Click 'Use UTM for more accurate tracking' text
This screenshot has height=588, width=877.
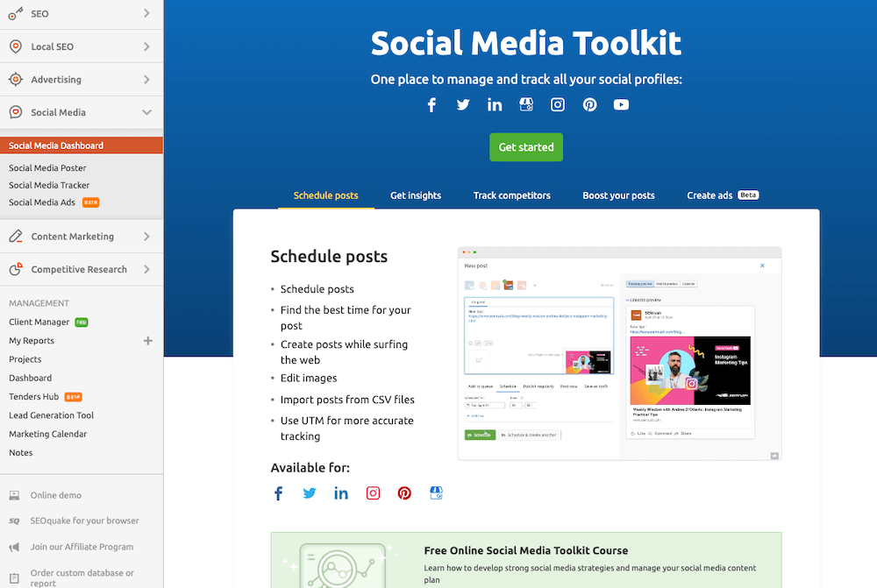click(346, 429)
